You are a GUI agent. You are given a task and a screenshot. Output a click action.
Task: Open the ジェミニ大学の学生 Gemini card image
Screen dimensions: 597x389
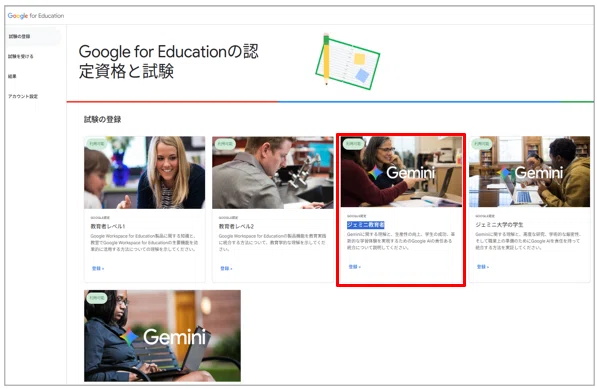click(x=530, y=171)
